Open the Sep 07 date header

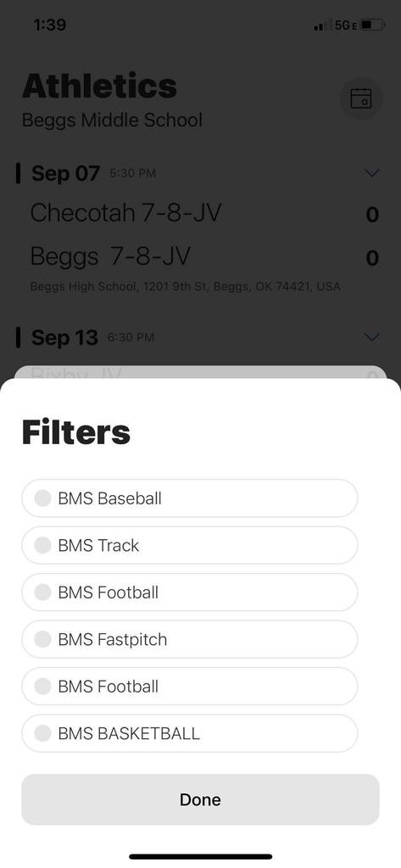(x=65, y=173)
